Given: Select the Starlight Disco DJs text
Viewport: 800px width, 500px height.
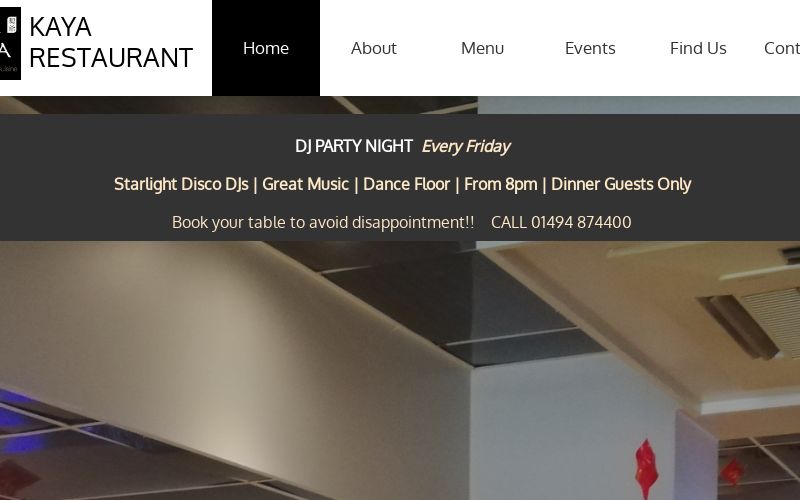Looking at the screenshot, I should (x=181, y=184).
